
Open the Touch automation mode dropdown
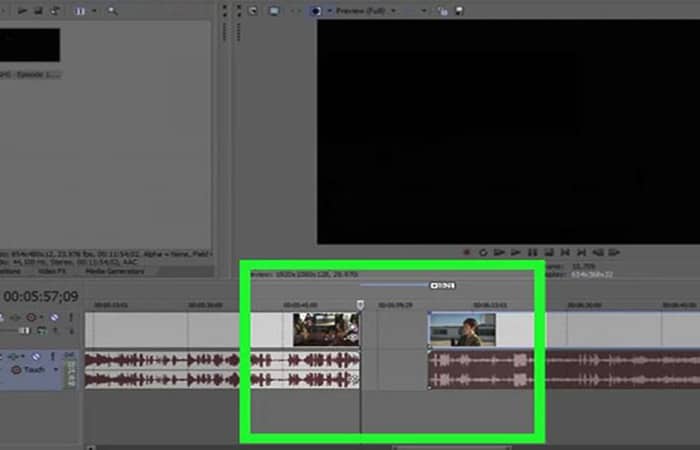click(x=56, y=370)
